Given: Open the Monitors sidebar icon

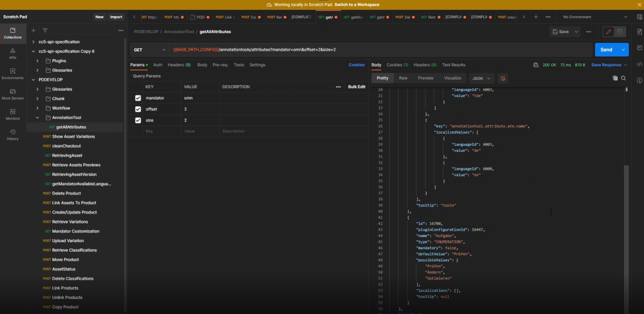Looking at the screenshot, I should [12, 114].
